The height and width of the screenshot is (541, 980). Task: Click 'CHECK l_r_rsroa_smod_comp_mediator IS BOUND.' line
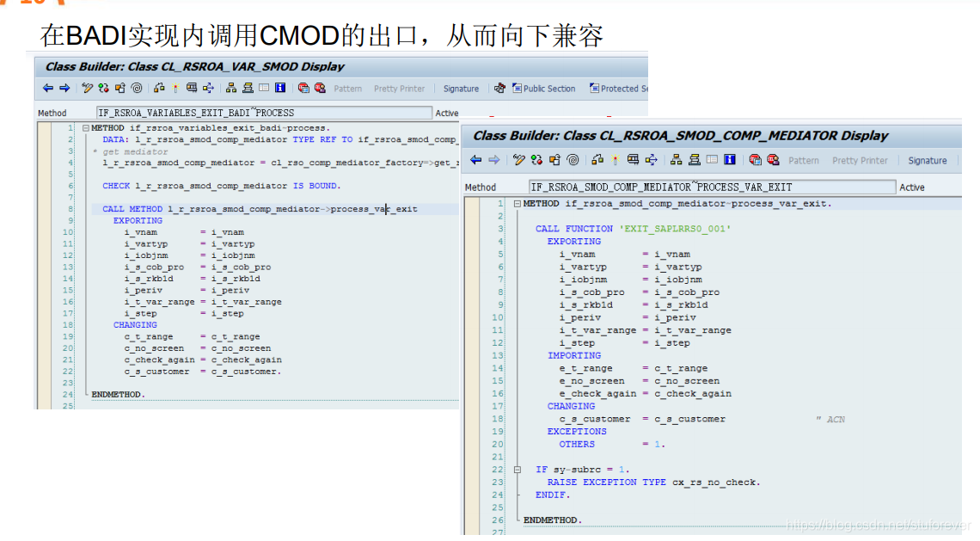(222, 186)
